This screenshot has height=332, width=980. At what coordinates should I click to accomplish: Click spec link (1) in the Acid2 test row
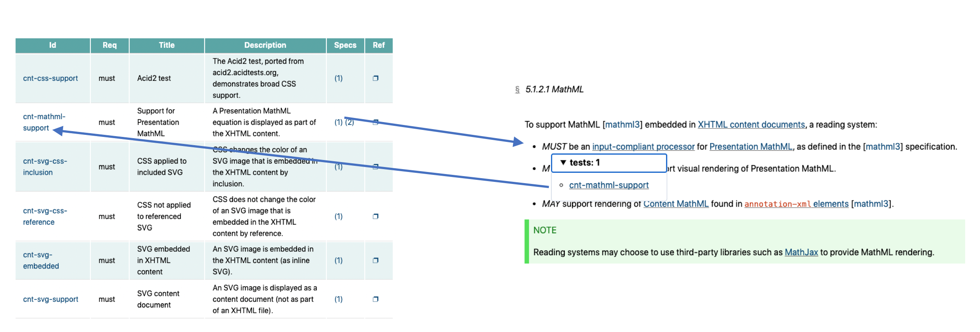coord(338,78)
